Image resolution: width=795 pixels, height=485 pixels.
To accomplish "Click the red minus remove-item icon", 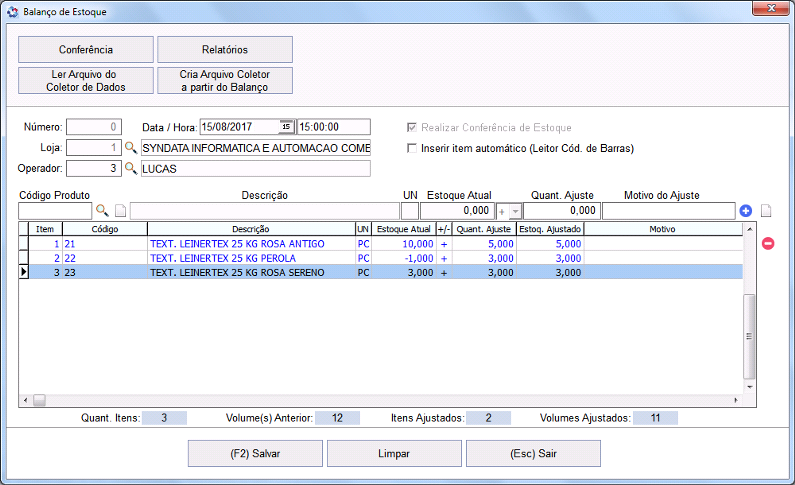I will pyautogui.click(x=768, y=244).
